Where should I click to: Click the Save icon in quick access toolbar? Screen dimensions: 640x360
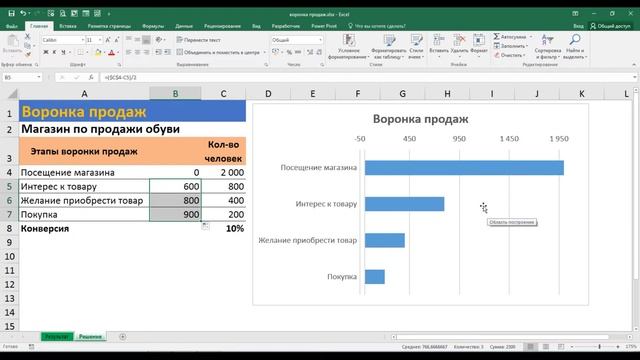(x=11, y=13)
